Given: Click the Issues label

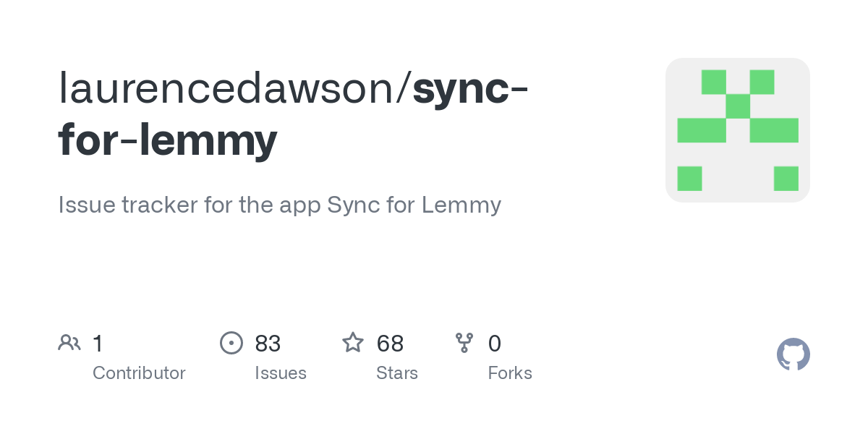Looking at the screenshot, I should (281, 373).
